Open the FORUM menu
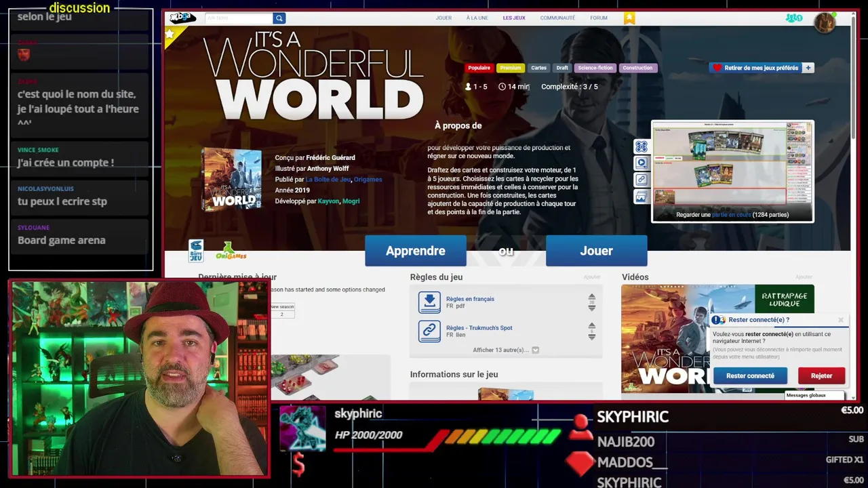The width and height of the screenshot is (868, 488). 599,18
